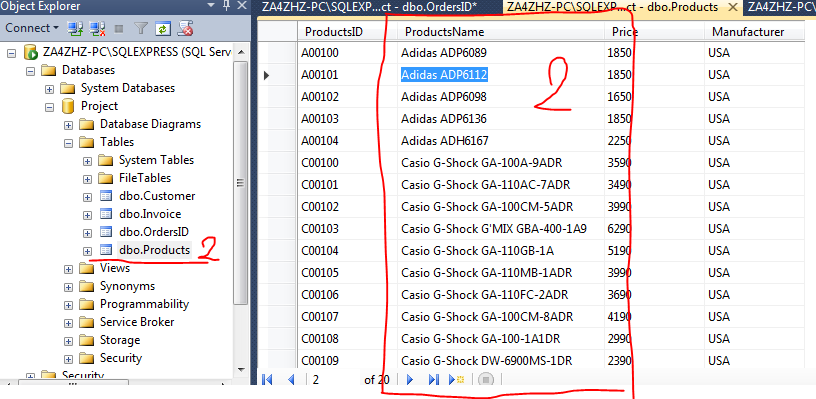Screen dimensions: 816x399
Task: Refresh the Object Explorer tree
Action: coord(163,28)
